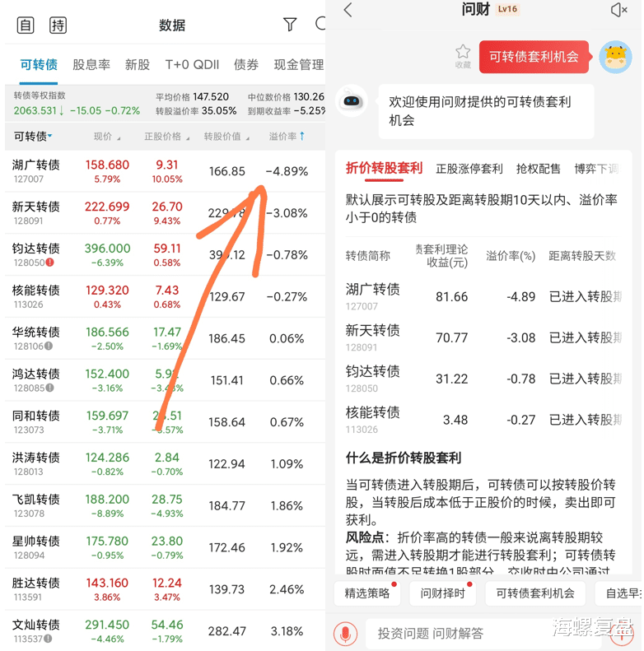Tap the 溢价率(%) header in 问财 table
The height and width of the screenshot is (651, 644).
coord(511,256)
